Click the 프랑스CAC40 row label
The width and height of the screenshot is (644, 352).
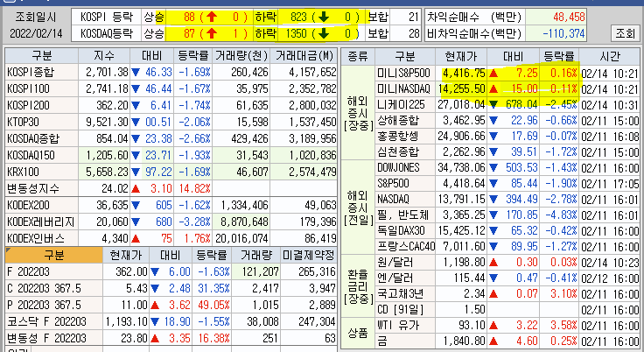click(x=406, y=247)
